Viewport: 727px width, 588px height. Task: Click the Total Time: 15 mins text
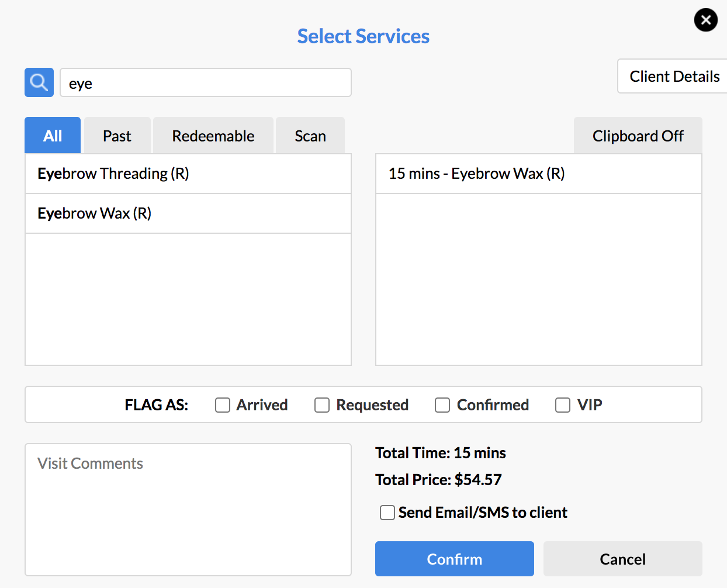point(441,453)
